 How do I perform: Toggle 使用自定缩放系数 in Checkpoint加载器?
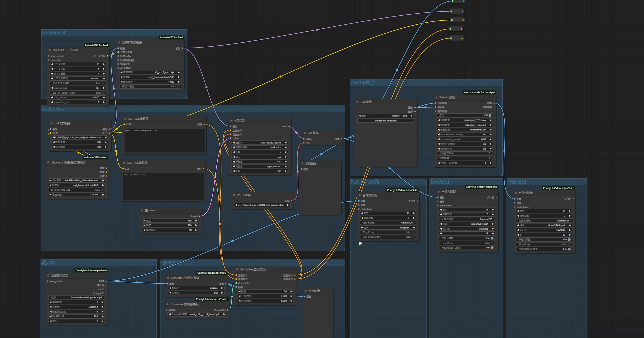coord(77,190)
